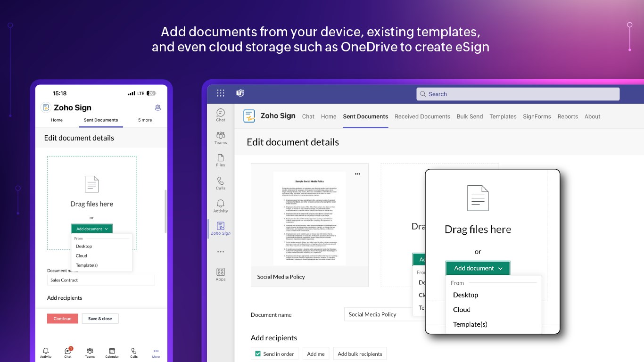Click the Add me button

[x=316, y=354]
